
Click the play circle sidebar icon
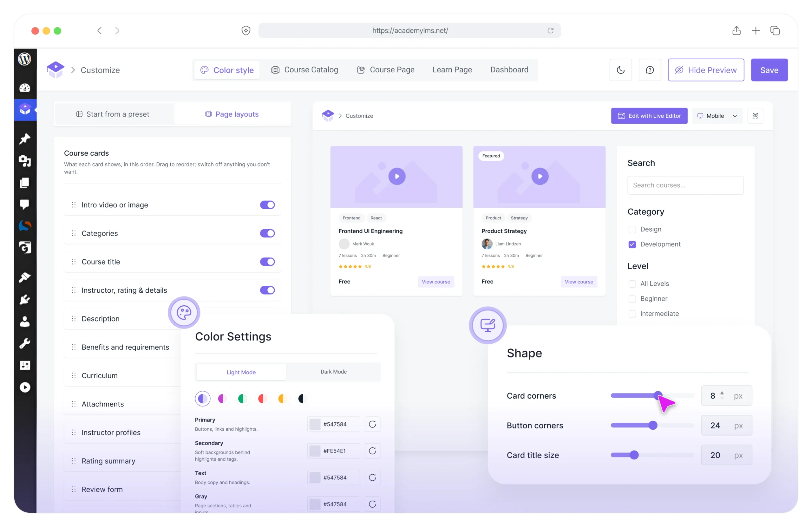(x=24, y=387)
